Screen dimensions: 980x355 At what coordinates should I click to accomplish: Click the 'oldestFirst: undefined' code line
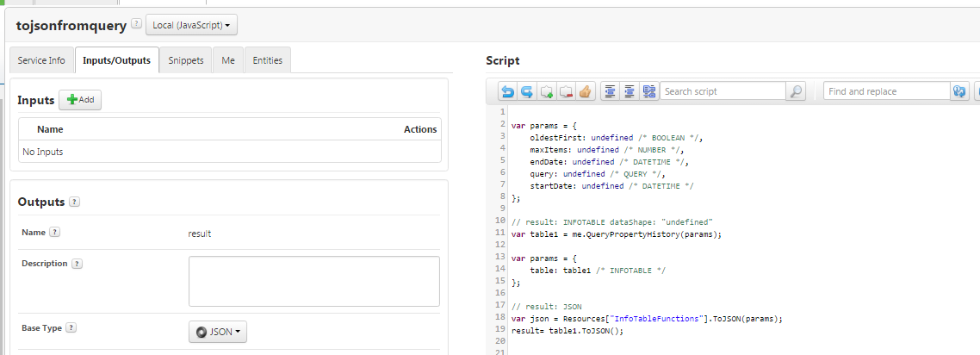(617, 138)
